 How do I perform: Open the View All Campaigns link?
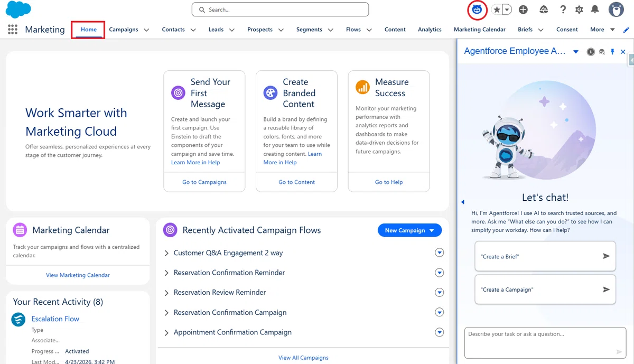(303, 358)
